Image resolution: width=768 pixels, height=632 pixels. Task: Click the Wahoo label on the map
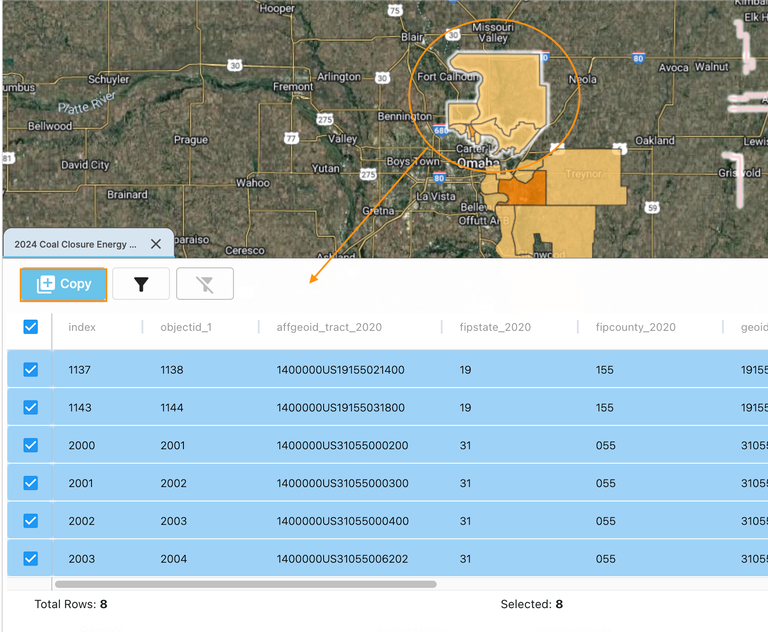(x=253, y=183)
